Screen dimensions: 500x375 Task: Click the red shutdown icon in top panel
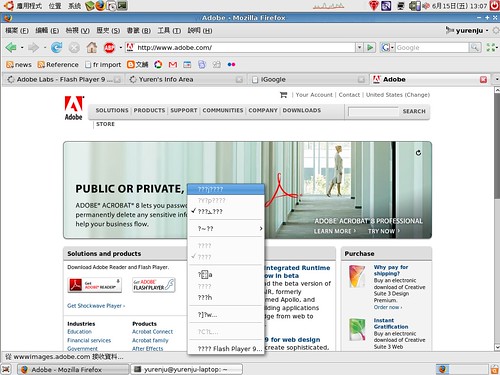coord(494,6)
